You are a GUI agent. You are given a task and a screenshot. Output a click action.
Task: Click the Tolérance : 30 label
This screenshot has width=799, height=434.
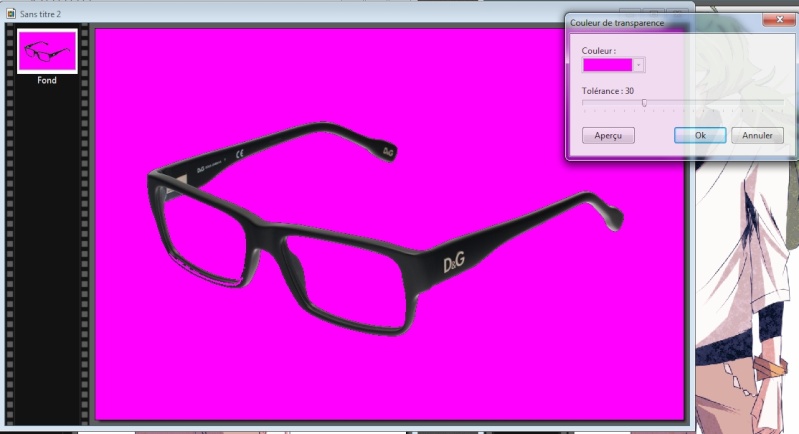click(x=608, y=91)
